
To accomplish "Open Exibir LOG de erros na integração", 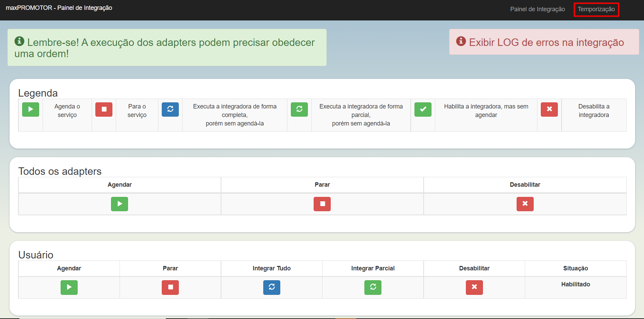I will [x=546, y=42].
